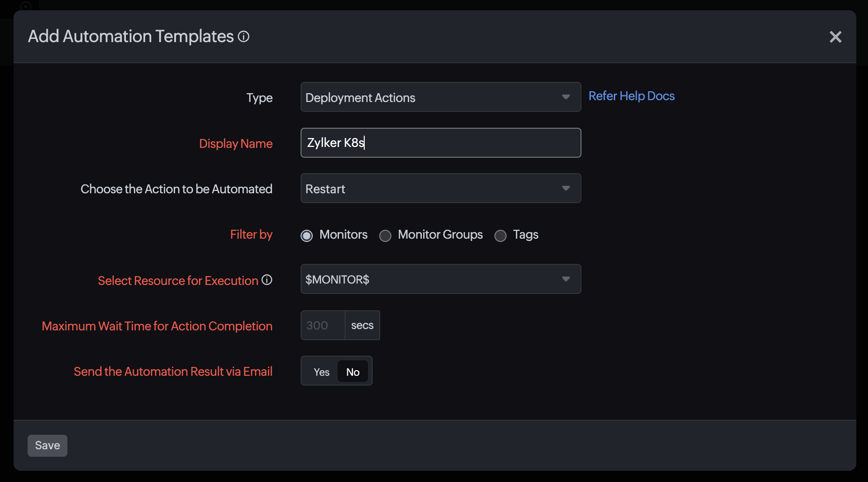
Task: Click 'Choose the Action to be Automated' label
Action: point(177,189)
